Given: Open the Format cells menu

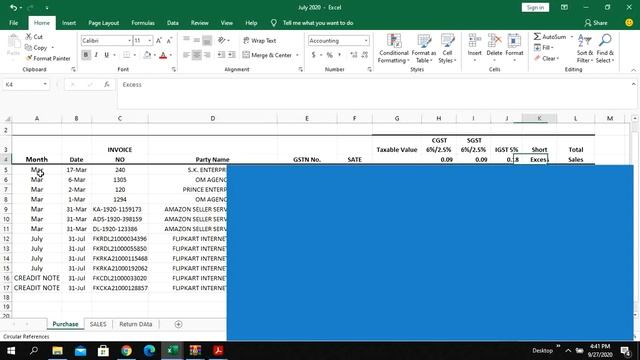Looking at the screenshot, I should tap(514, 49).
